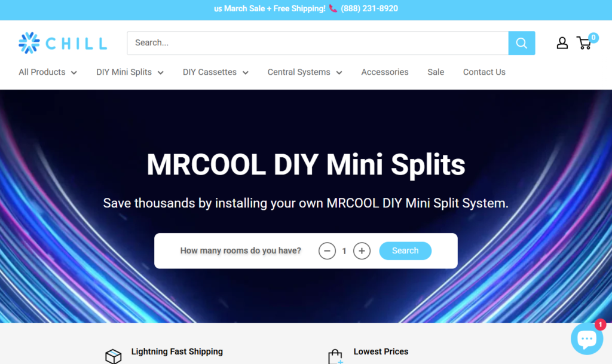This screenshot has width=612, height=364.
Task: Expand the DIY Mini Splits menu
Action: [130, 72]
